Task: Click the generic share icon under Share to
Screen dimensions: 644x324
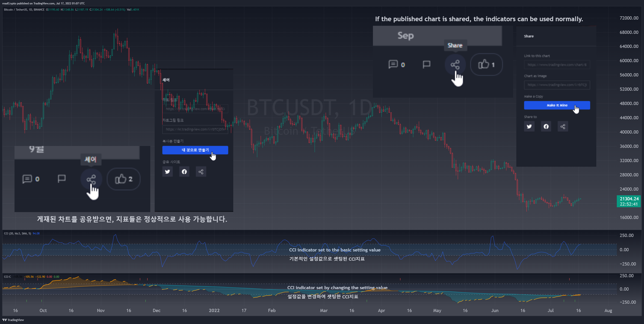Action: click(x=563, y=126)
